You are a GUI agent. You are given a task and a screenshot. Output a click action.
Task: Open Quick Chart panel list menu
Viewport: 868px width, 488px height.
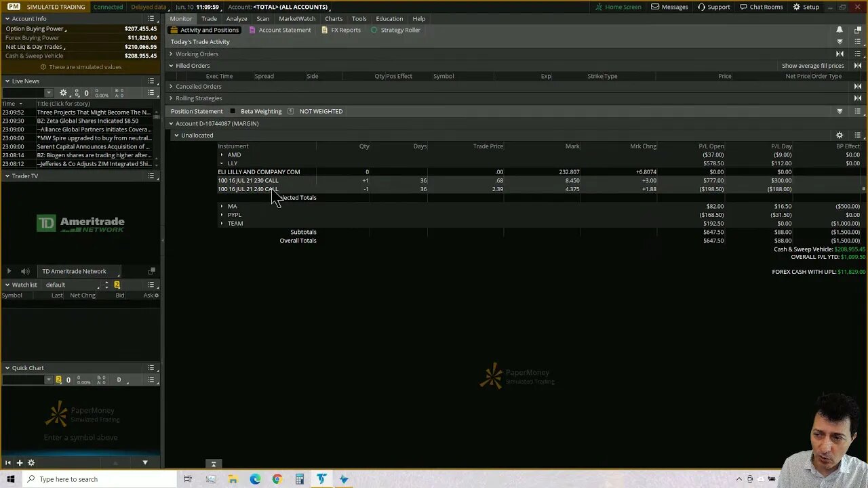(x=151, y=368)
